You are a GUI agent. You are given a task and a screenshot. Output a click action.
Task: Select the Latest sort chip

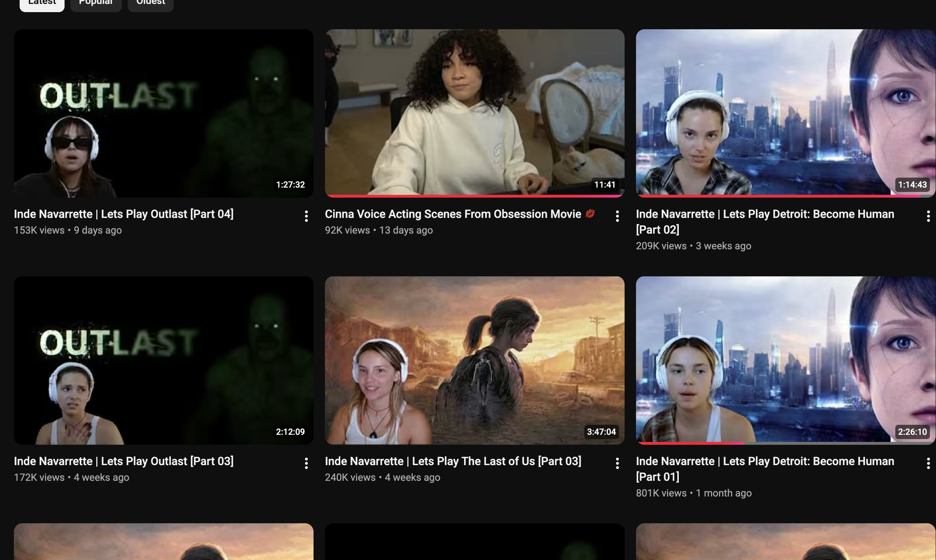point(42,4)
